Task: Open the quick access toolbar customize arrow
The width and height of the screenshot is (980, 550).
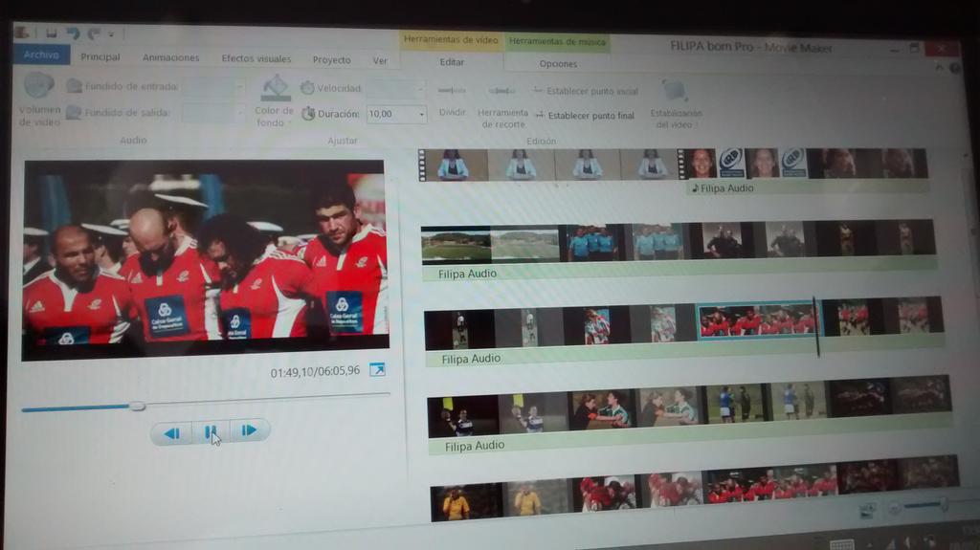Action: point(111,34)
